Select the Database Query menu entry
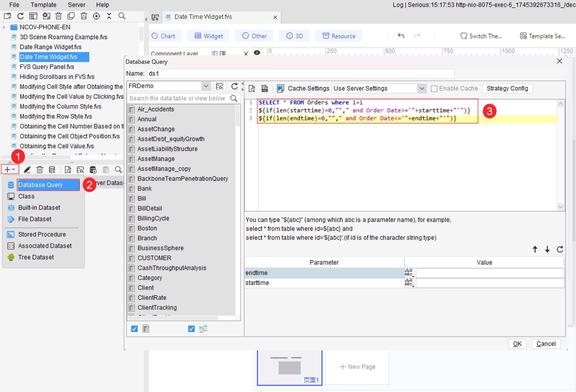Screen dimensions: 576x392 48,185
